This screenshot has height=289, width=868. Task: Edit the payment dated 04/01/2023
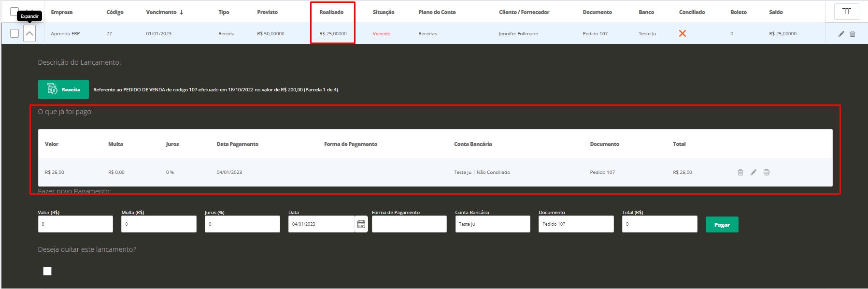click(x=754, y=173)
